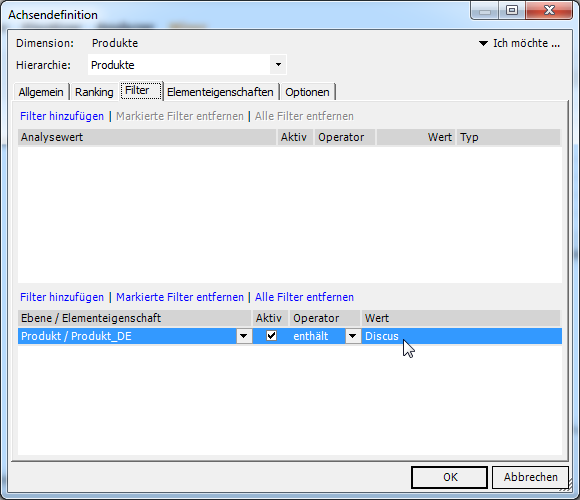Click upper Filter hinzufügen link for Analysewert
Screen dimensions: 580x500
click(62, 116)
